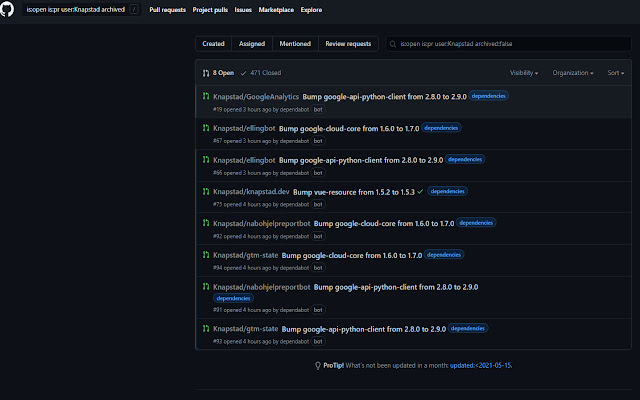
Task: Open Pull requests in top navigation
Action: pos(167,9)
